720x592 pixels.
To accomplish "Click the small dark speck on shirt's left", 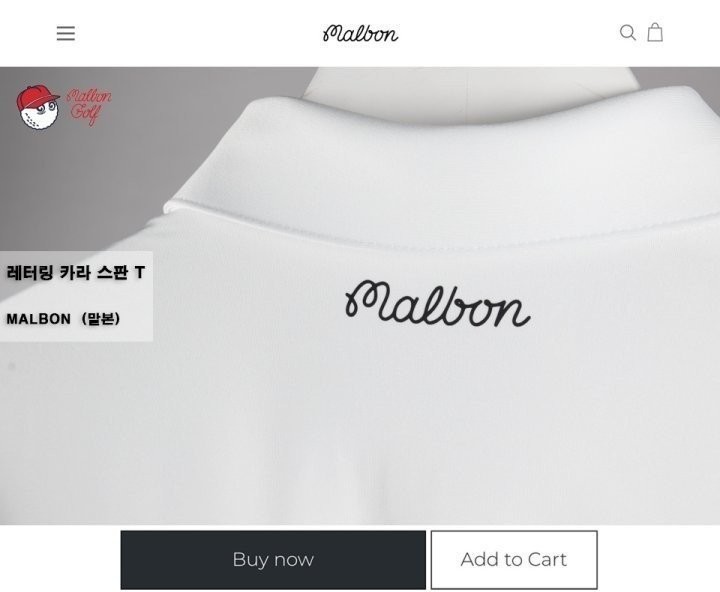I will pos(12,366).
